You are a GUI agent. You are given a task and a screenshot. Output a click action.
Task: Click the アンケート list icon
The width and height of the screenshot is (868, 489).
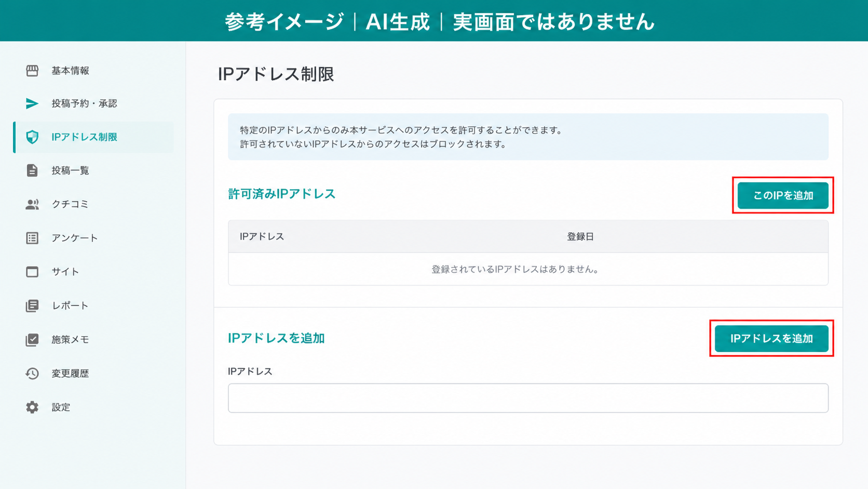point(32,238)
